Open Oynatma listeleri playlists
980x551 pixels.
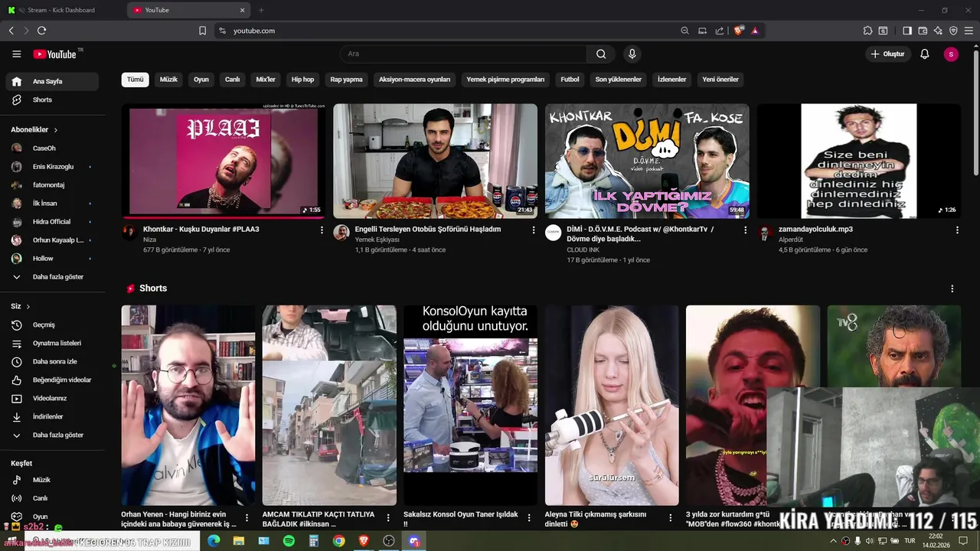(x=52, y=343)
